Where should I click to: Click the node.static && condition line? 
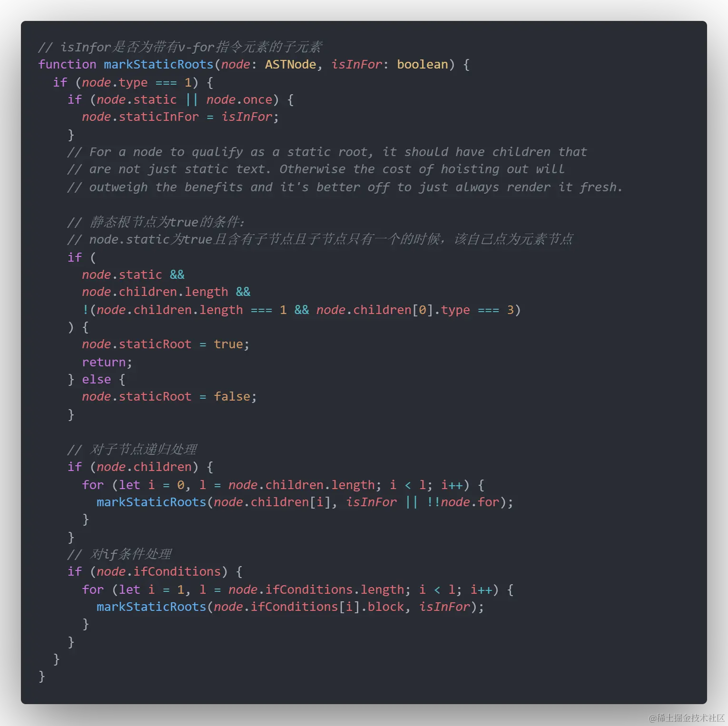click(x=133, y=275)
